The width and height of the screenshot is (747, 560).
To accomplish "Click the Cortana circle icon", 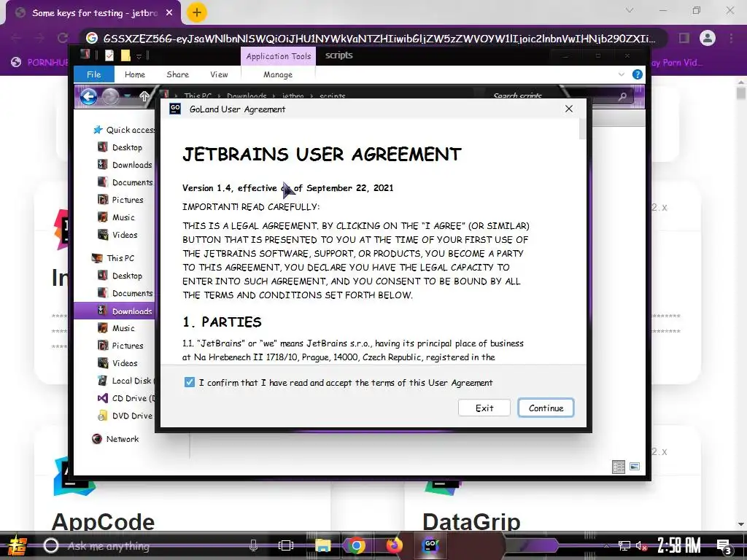I will (x=51, y=545).
